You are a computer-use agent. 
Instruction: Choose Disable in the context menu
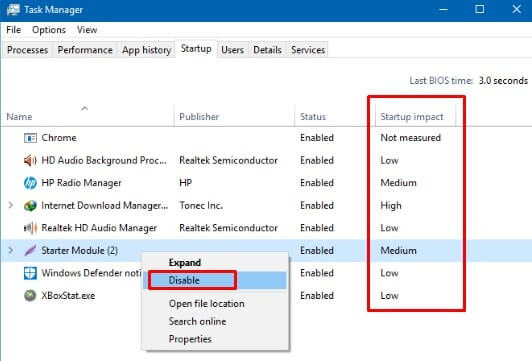click(x=215, y=280)
